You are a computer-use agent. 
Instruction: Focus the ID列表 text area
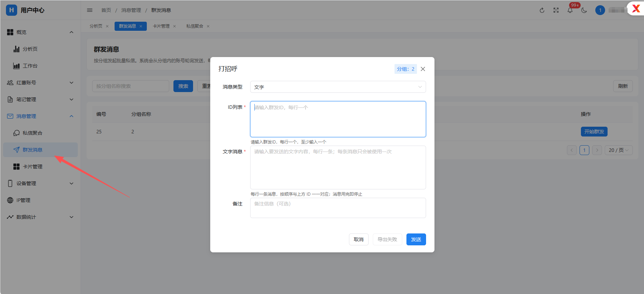point(338,119)
